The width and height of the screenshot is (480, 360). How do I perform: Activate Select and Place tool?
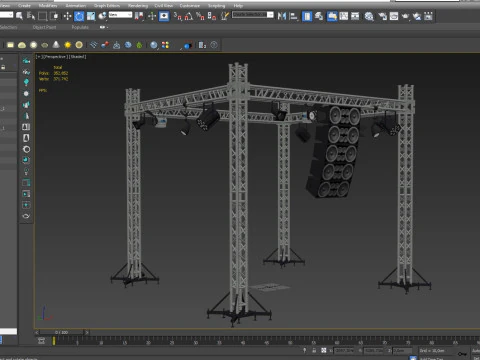click(103, 16)
